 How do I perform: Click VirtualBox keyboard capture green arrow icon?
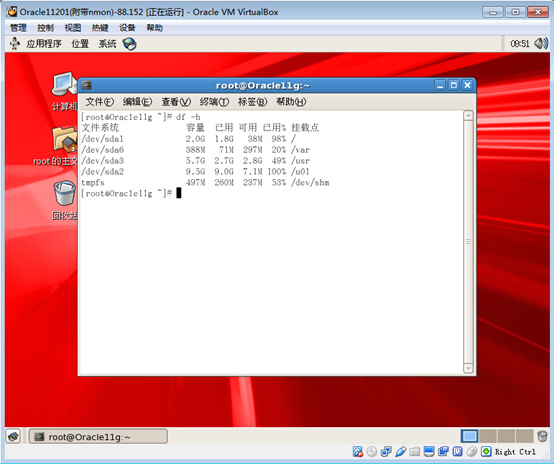tap(486, 452)
